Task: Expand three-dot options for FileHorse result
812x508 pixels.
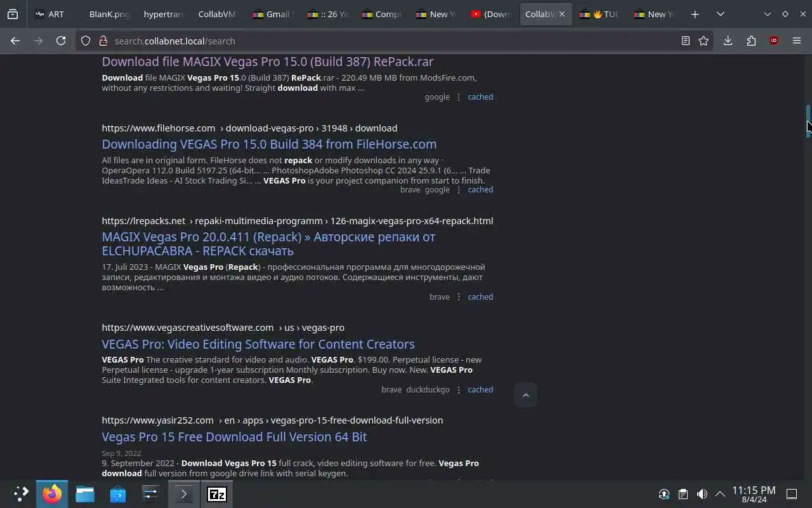Action: pyautogui.click(x=459, y=190)
